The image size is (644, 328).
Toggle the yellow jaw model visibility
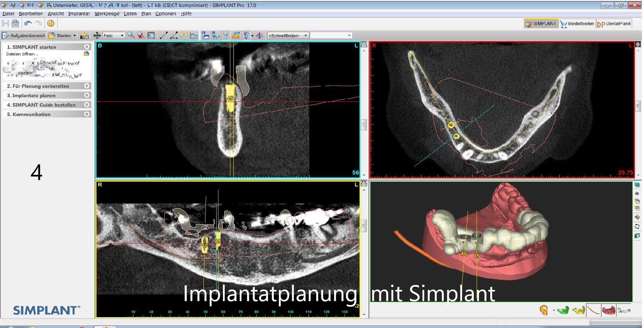pyautogui.click(x=579, y=310)
